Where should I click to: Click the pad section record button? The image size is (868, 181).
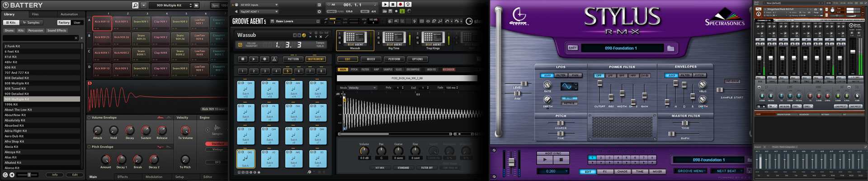264,59
